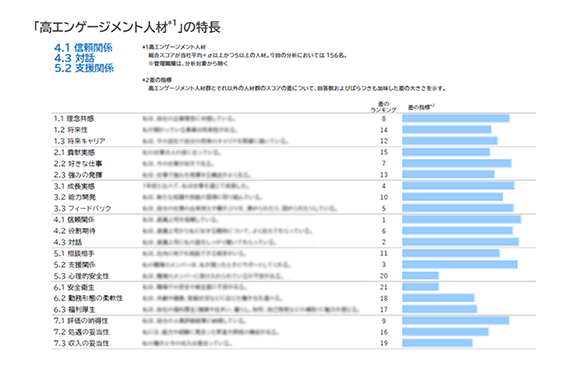Screen dimensions: 578x368
Task: Click the 差の指標 column header
Action: click(421, 107)
